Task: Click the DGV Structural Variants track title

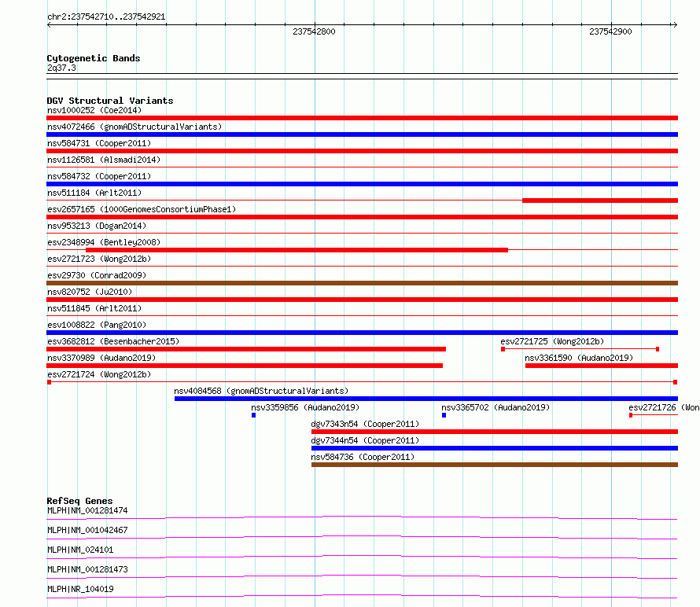Action: (x=110, y=101)
